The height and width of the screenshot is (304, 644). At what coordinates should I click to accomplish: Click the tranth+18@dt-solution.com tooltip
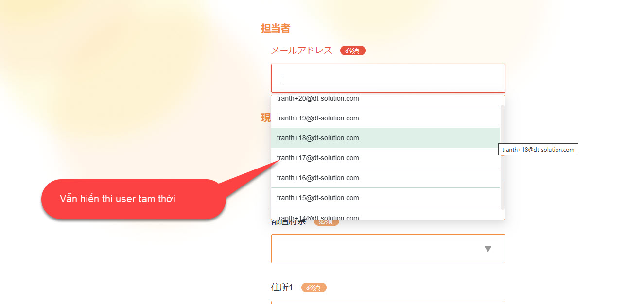coord(538,150)
